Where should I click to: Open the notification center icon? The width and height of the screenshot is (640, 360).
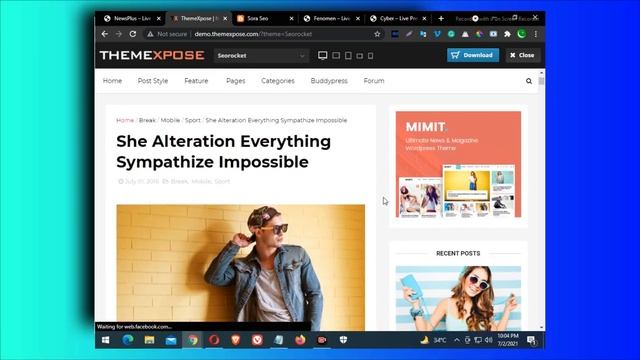[531, 340]
